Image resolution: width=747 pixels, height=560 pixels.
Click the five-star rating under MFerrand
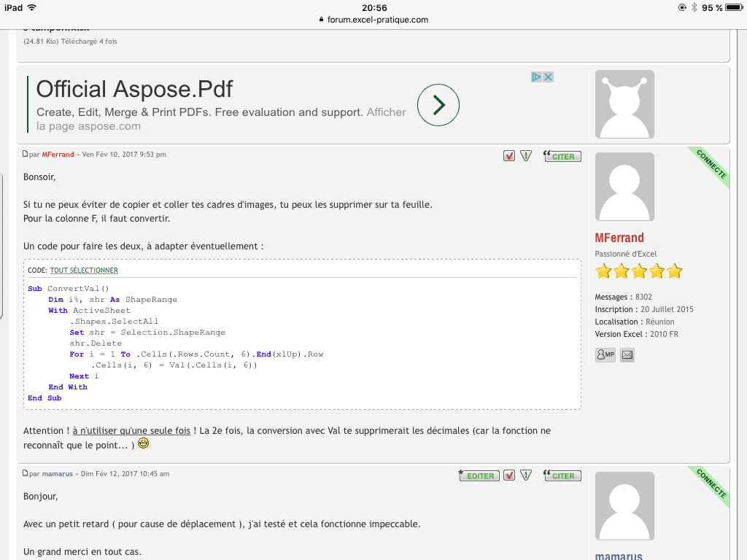[639, 271]
